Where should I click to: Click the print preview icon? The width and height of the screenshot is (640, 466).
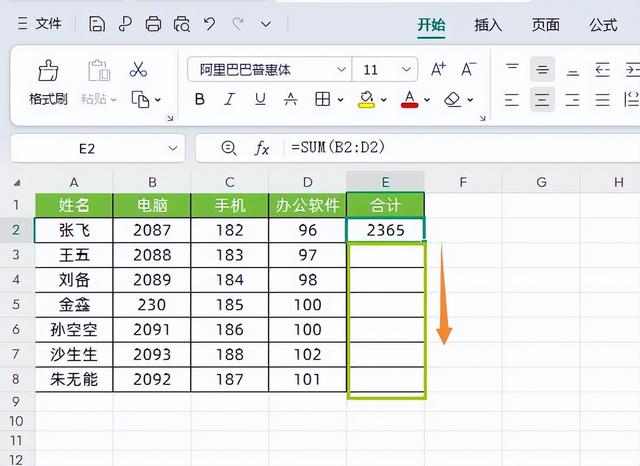coord(182,24)
